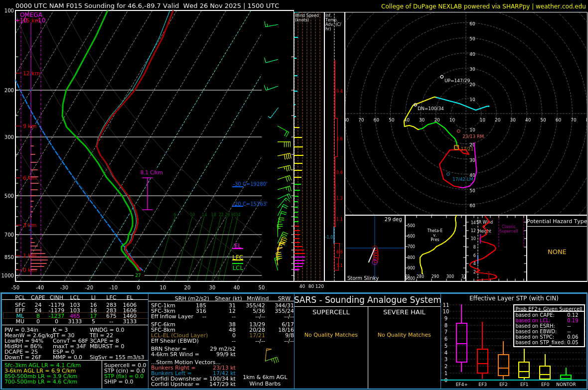Click the magenta EF4+ box in STP plot
The image size is (588, 390).
461,342
